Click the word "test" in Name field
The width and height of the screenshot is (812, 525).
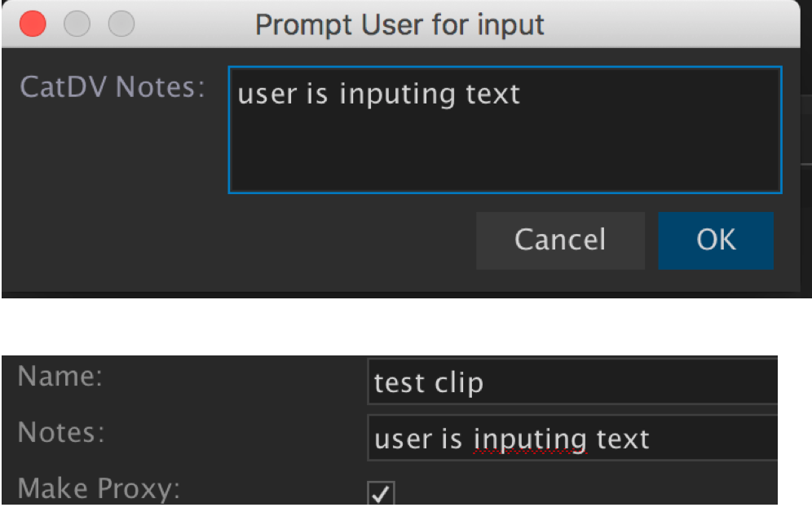click(x=401, y=382)
